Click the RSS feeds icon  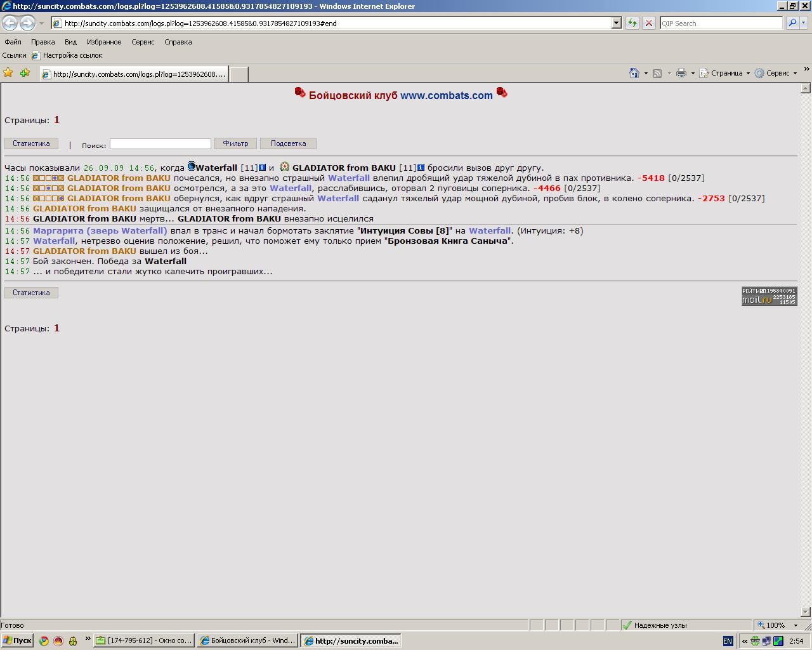pos(657,73)
